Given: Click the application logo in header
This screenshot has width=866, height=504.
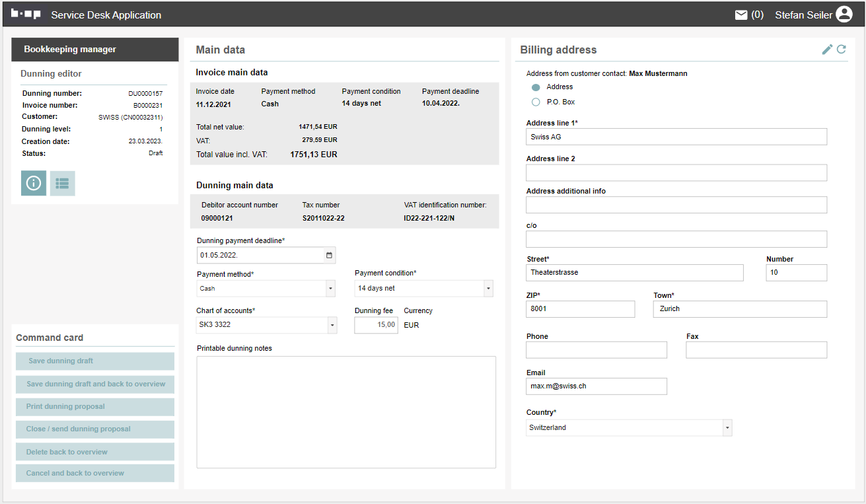Looking at the screenshot, I should (x=26, y=15).
